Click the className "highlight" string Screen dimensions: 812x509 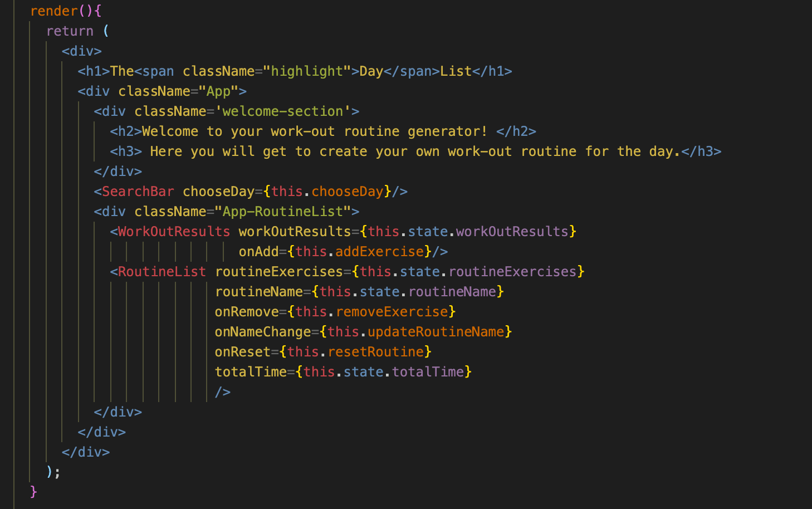(307, 71)
